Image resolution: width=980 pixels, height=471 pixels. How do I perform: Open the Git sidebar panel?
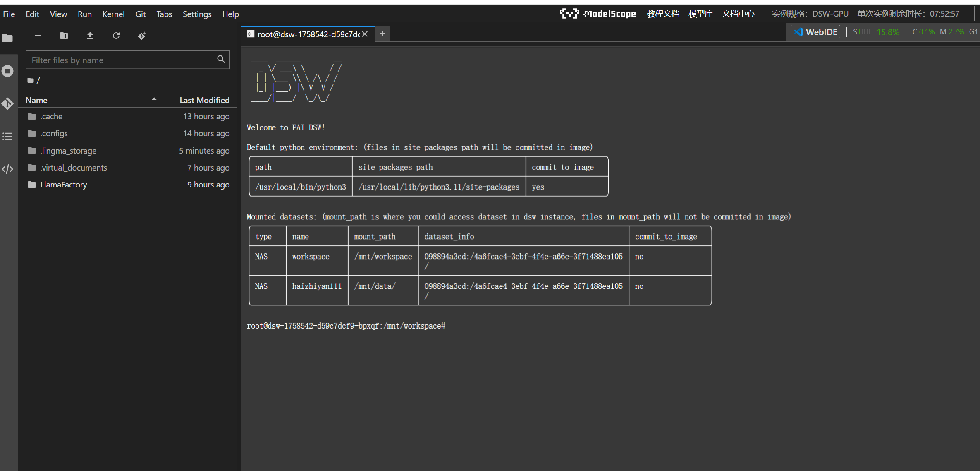coord(7,103)
